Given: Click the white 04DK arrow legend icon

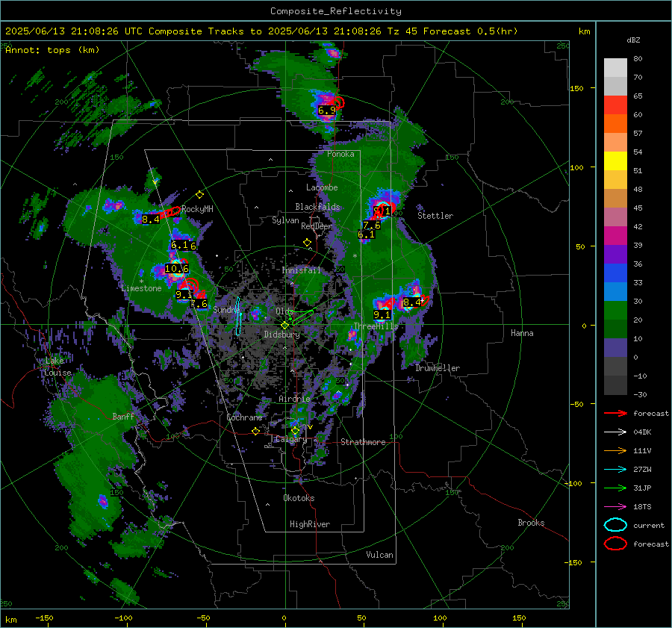Looking at the screenshot, I should pos(615,432).
